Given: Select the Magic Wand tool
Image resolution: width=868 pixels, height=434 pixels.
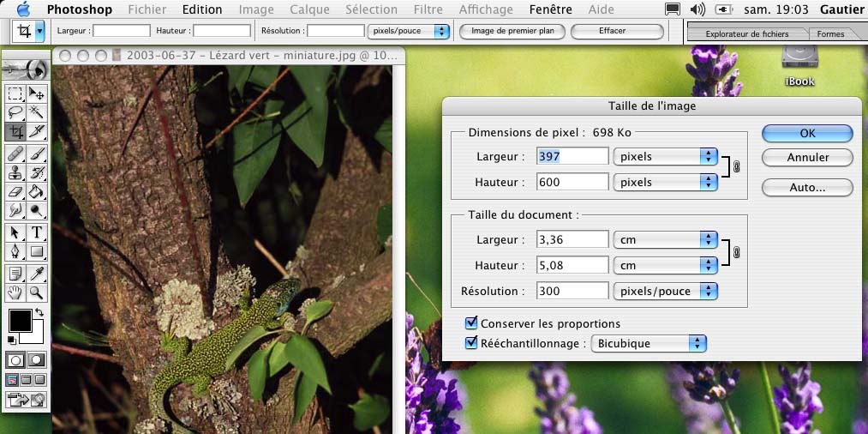Looking at the screenshot, I should pos(37,112).
